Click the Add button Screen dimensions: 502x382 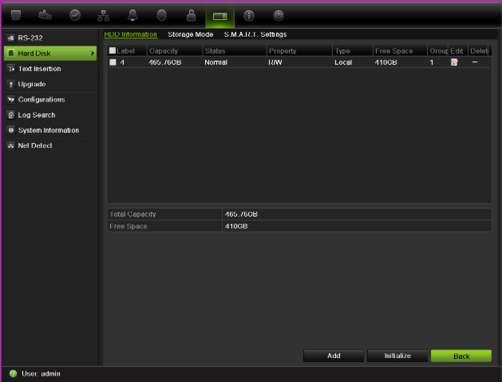[333, 356]
